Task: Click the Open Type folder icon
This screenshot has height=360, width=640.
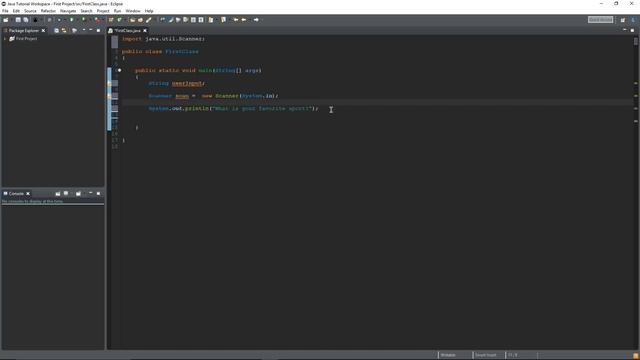Action: [132, 20]
